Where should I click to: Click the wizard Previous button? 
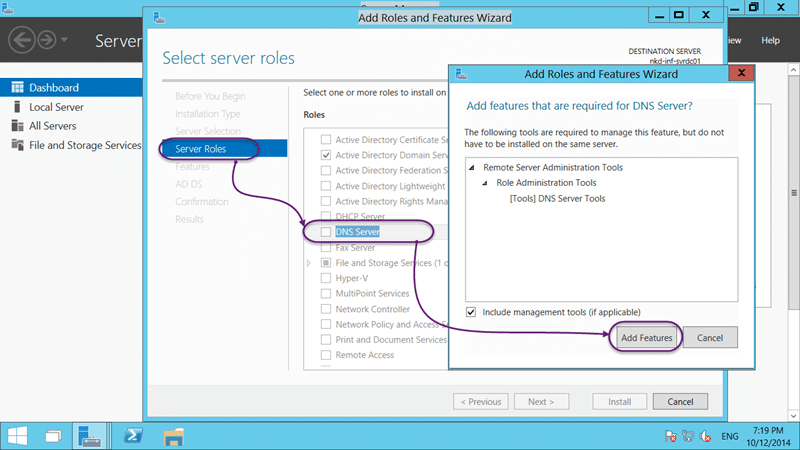[481, 402]
